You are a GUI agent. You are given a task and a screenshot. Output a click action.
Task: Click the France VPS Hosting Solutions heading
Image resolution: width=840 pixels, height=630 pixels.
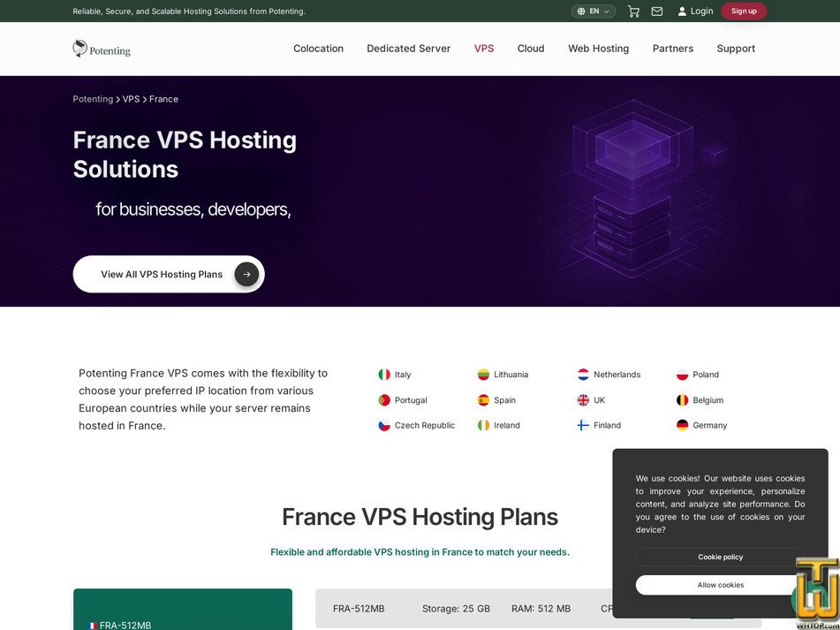[x=185, y=155]
